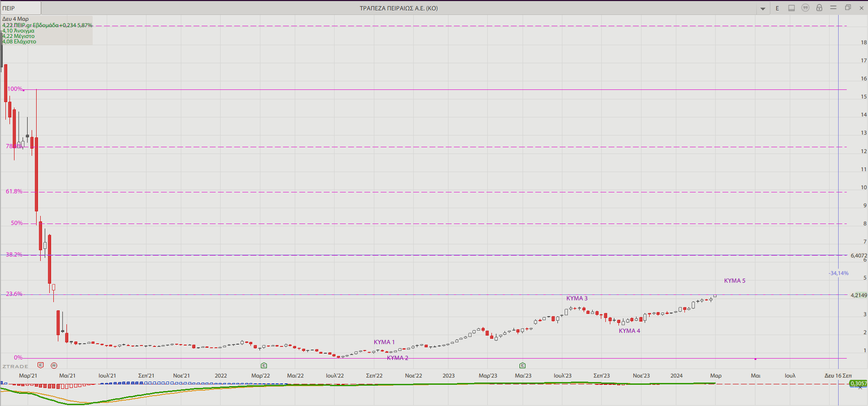Click the magenta timeline marker near May
868x406 pixels.
755,359
